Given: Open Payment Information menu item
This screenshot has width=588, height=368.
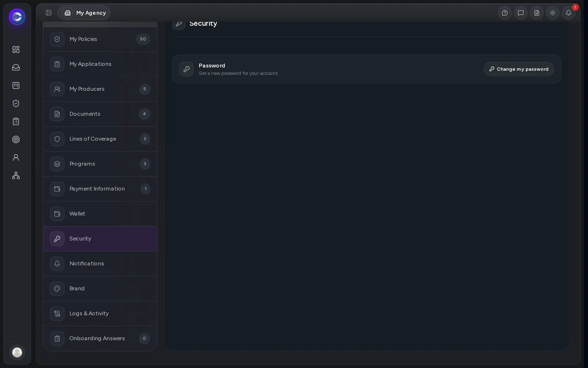Looking at the screenshot, I should (x=100, y=189).
